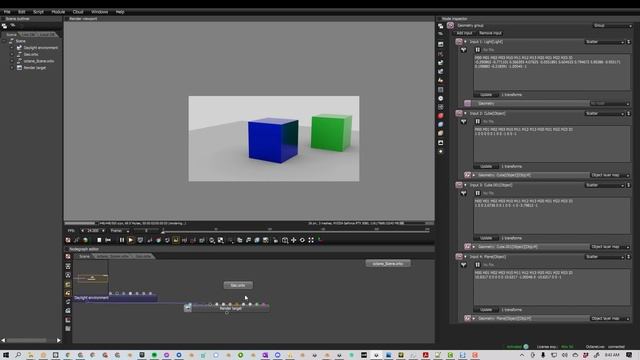
Task: Click Update button under Input 2 Cube
Action: click(486, 167)
